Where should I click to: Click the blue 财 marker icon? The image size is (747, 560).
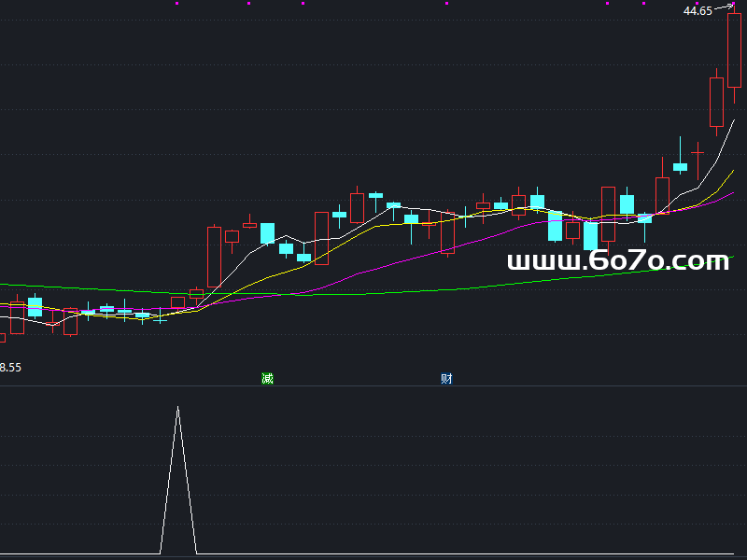tap(446, 379)
